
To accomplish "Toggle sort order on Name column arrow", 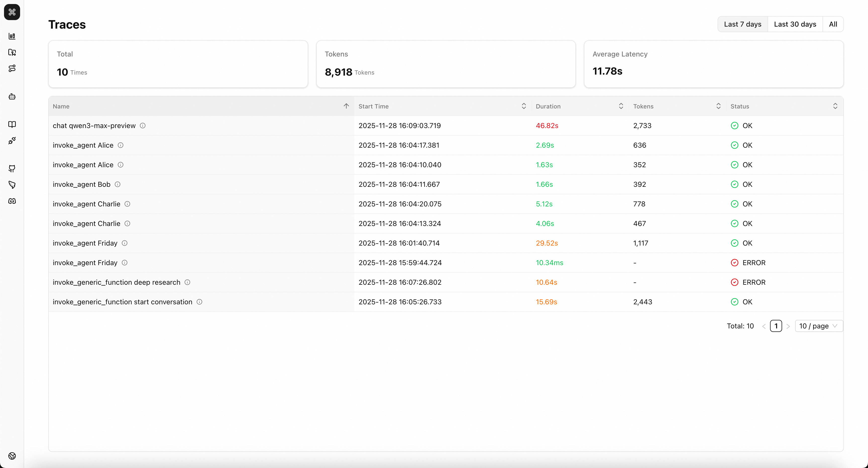I will (346, 106).
